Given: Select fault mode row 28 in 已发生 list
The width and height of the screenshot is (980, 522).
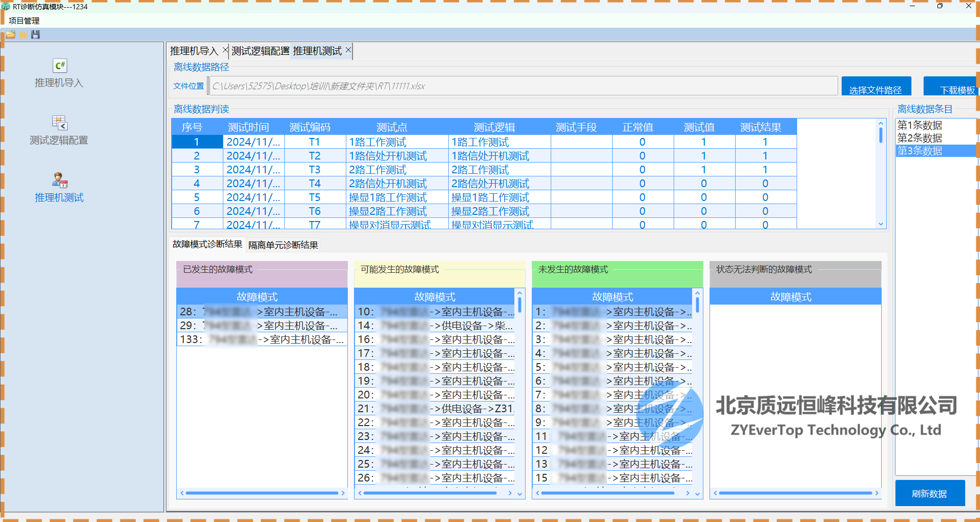Looking at the screenshot, I should point(262,312).
